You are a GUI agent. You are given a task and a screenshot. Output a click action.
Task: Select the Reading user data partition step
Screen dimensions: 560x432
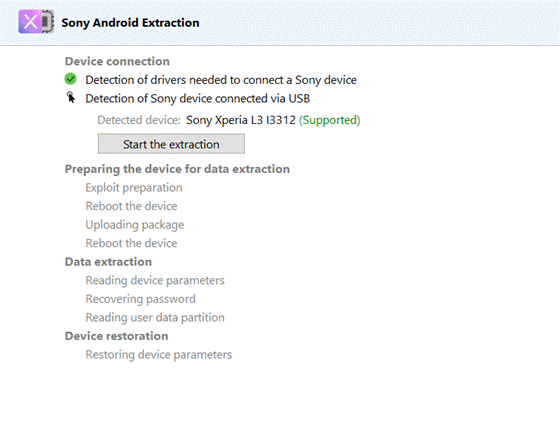(155, 318)
